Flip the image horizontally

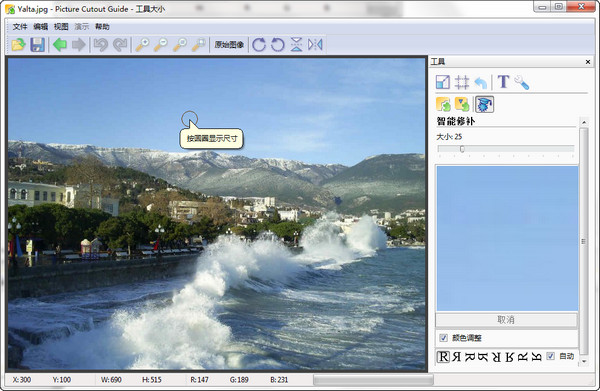point(315,45)
